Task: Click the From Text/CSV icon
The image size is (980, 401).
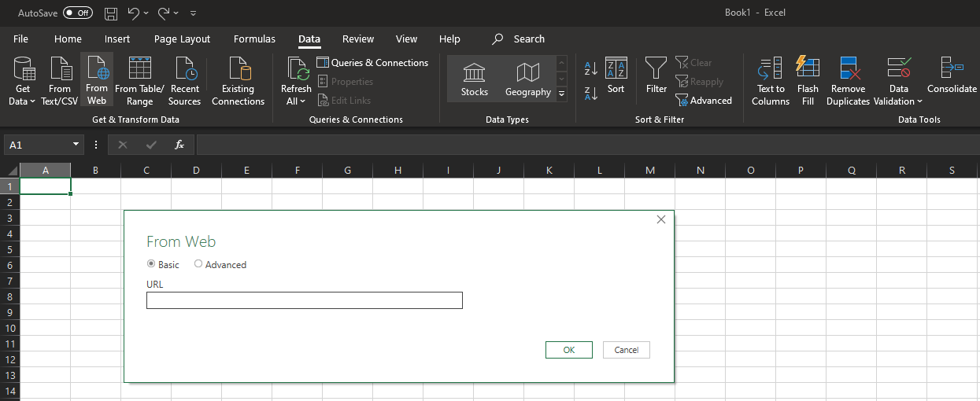Action: [x=60, y=69]
